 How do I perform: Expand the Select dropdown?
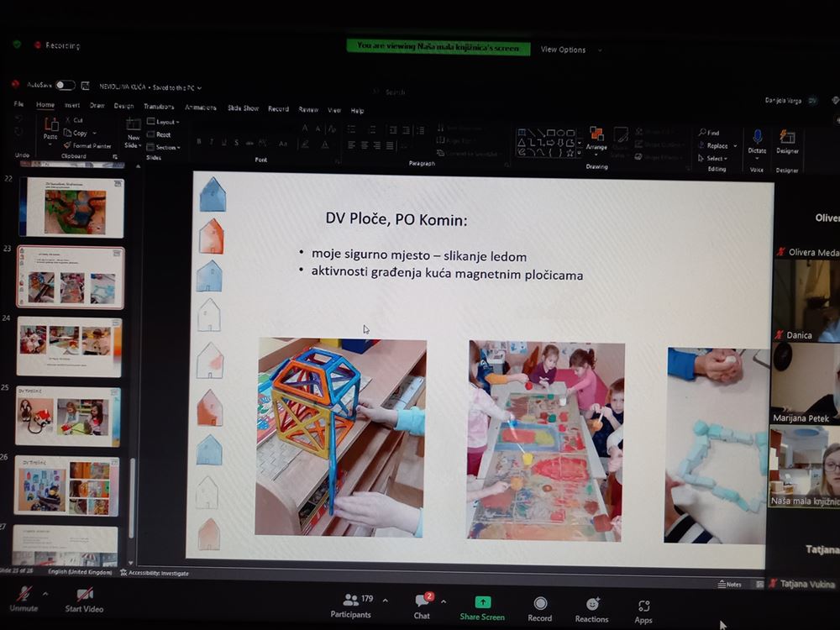[712, 158]
